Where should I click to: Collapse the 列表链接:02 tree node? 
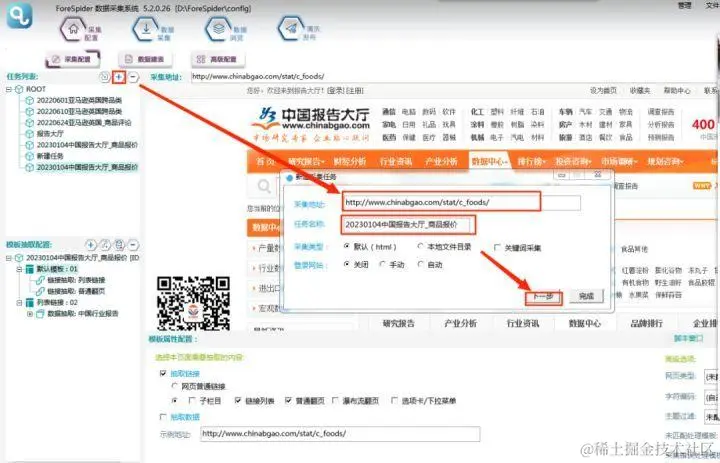19,303
